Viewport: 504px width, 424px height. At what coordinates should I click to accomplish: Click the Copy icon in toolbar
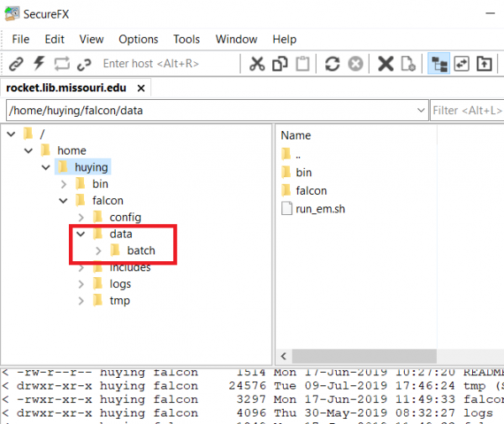(280, 64)
